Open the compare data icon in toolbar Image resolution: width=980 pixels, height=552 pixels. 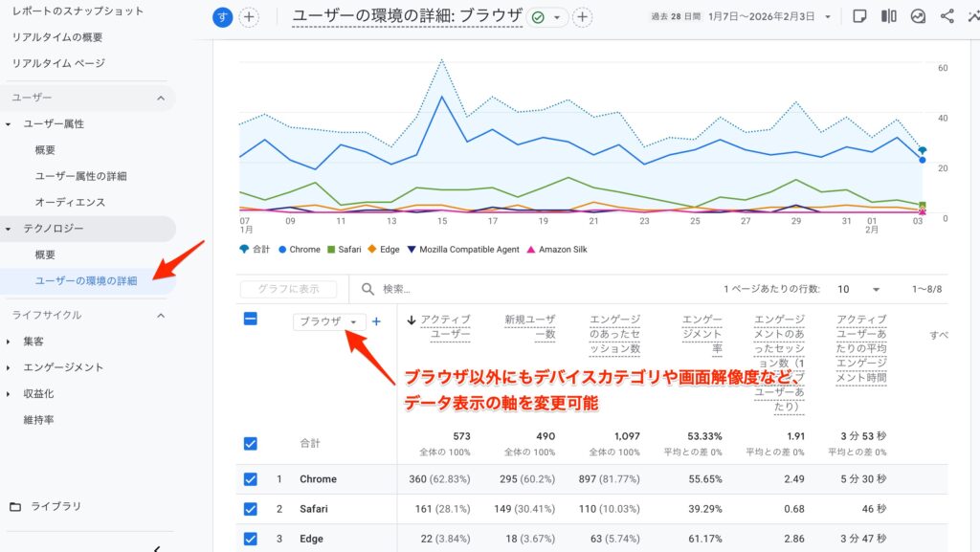coord(889,16)
